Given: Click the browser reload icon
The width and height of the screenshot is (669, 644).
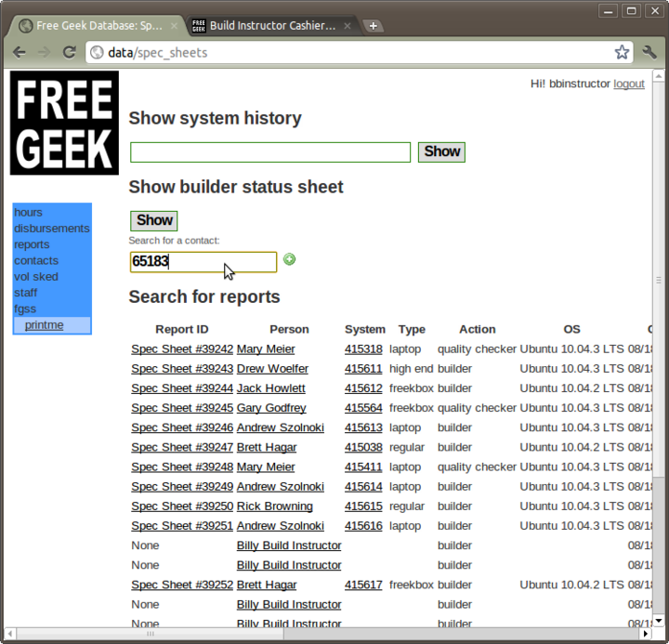Looking at the screenshot, I should (69, 52).
